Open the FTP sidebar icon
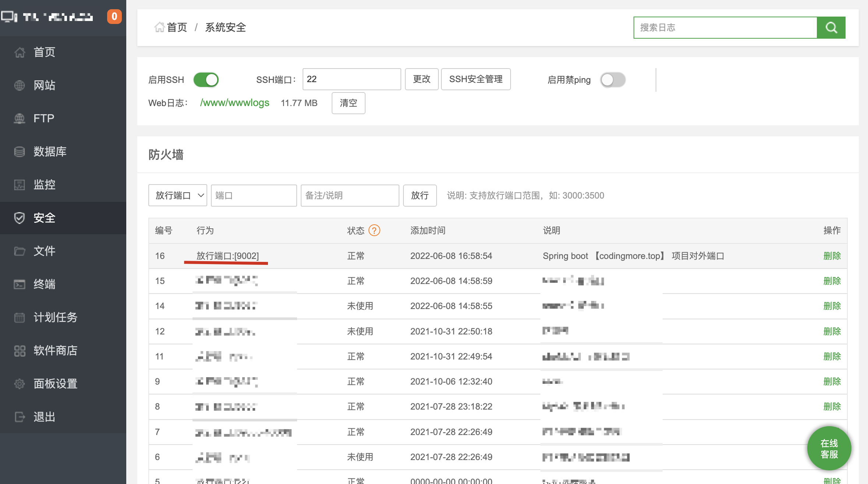This screenshot has width=868, height=484. (x=20, y=119)
